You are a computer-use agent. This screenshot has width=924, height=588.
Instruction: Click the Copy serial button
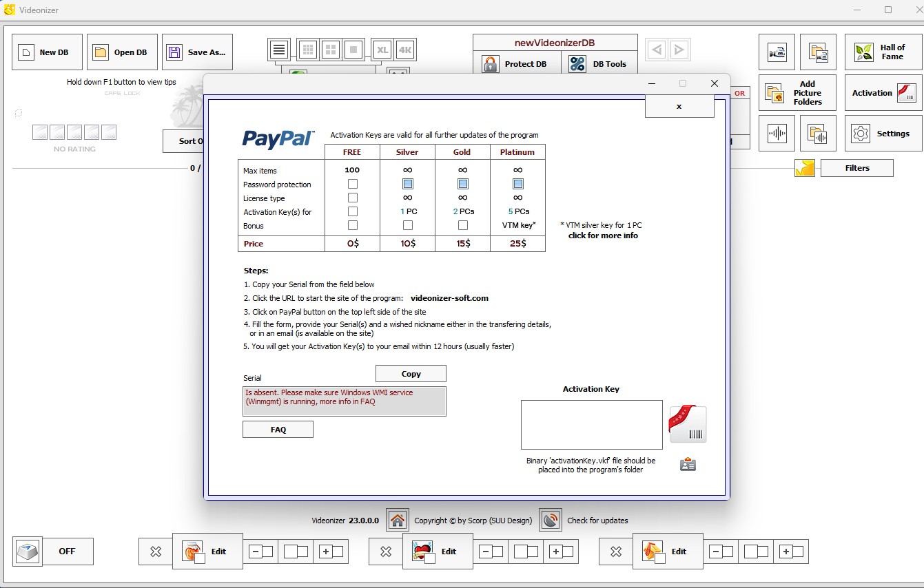click(411, 374)
